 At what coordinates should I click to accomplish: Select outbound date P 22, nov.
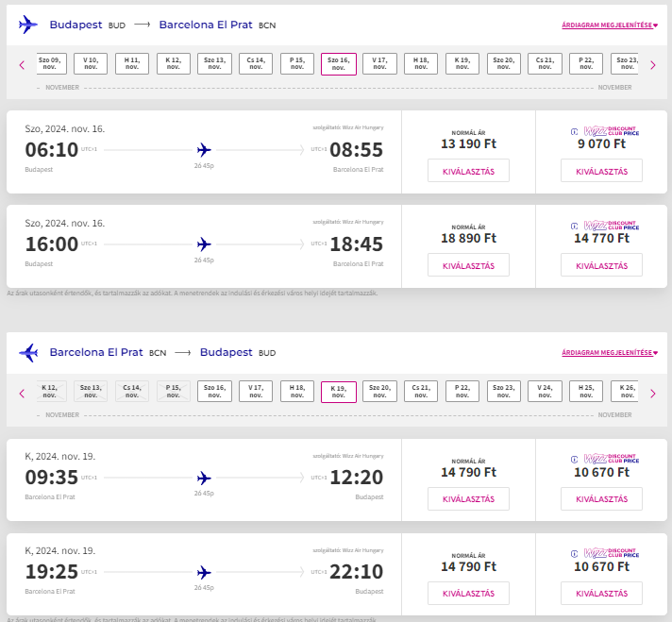pos(586,64)
